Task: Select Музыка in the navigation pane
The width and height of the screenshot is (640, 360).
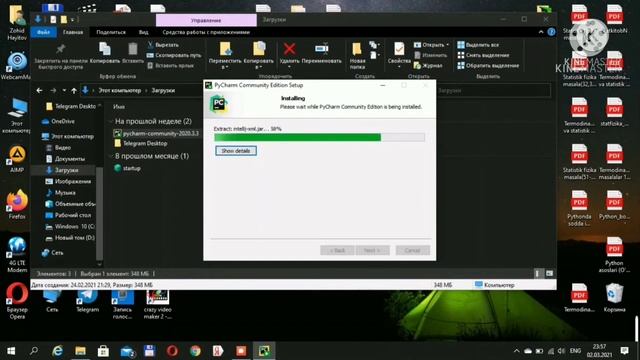Action: pyautogui.click(x=60, y=192)
